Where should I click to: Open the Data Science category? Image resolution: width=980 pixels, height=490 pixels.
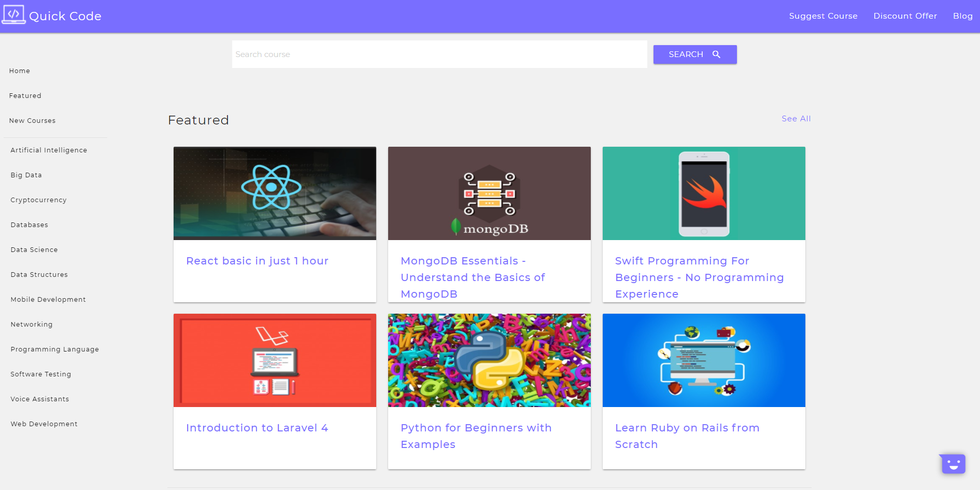[x=34, y=250]
